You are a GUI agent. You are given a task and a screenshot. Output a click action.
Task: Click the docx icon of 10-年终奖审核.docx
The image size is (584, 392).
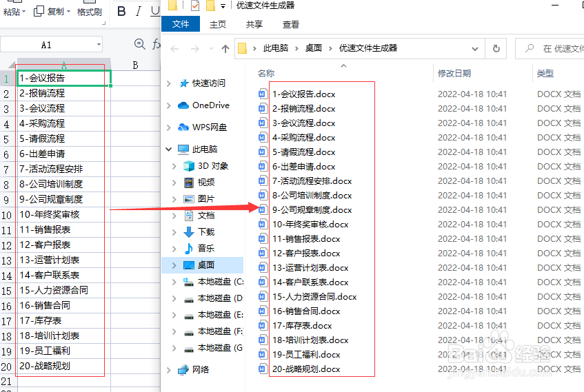click(x=263, y=224)
